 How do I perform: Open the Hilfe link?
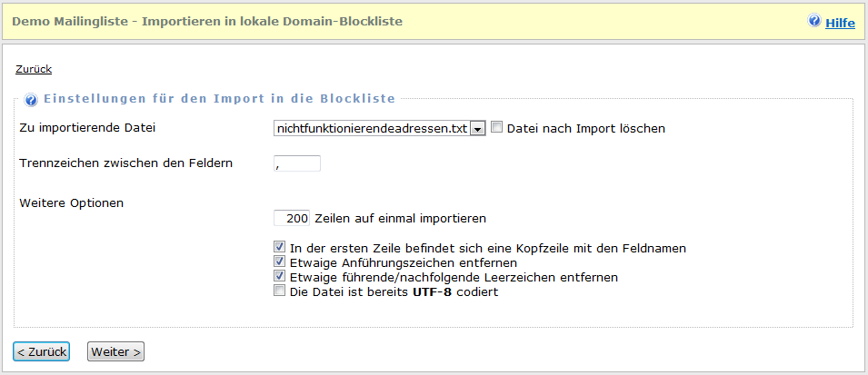click(x=840, y=23)
